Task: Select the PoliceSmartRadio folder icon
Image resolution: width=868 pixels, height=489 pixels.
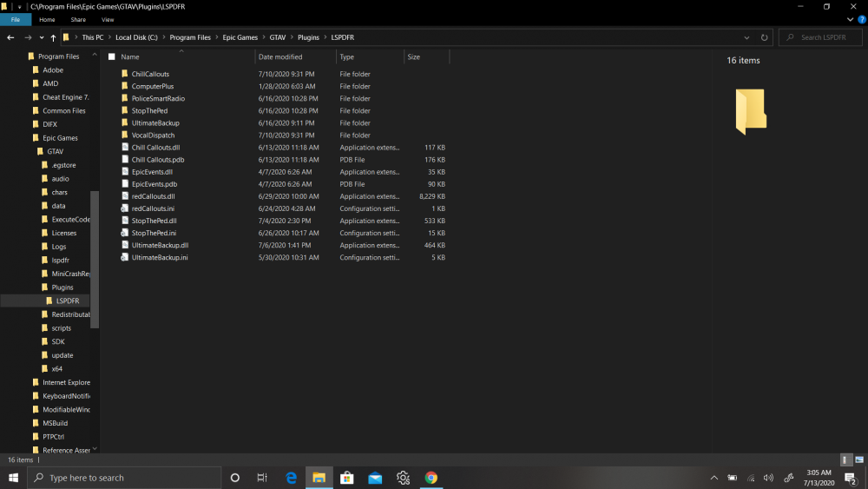Action: [124, 98]
